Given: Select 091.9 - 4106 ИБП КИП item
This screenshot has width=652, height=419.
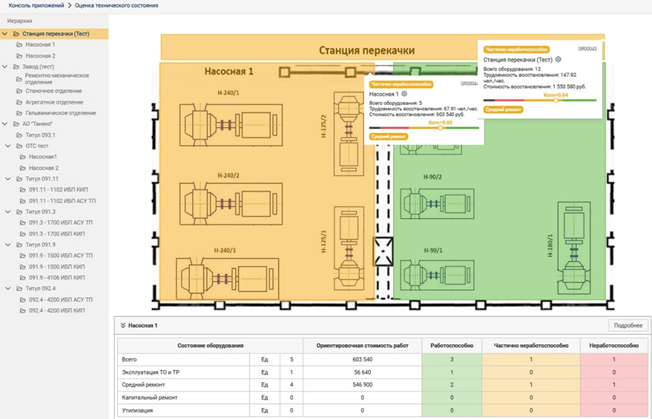Looking at the screenshot, I should [57, 277].
